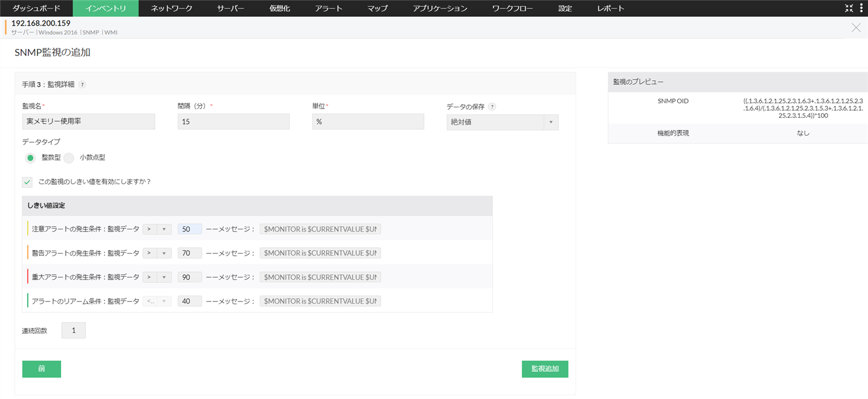Click the SNMP監視の追加 page title
This screenshot has width=868, height=399.
53,53
